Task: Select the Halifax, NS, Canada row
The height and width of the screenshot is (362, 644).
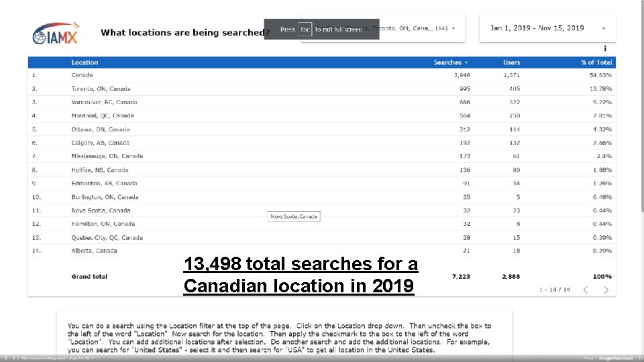Action: click(x=321, y=170)
